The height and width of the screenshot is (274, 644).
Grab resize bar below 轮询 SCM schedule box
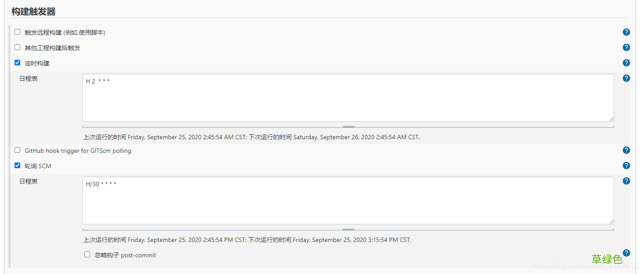348,230
